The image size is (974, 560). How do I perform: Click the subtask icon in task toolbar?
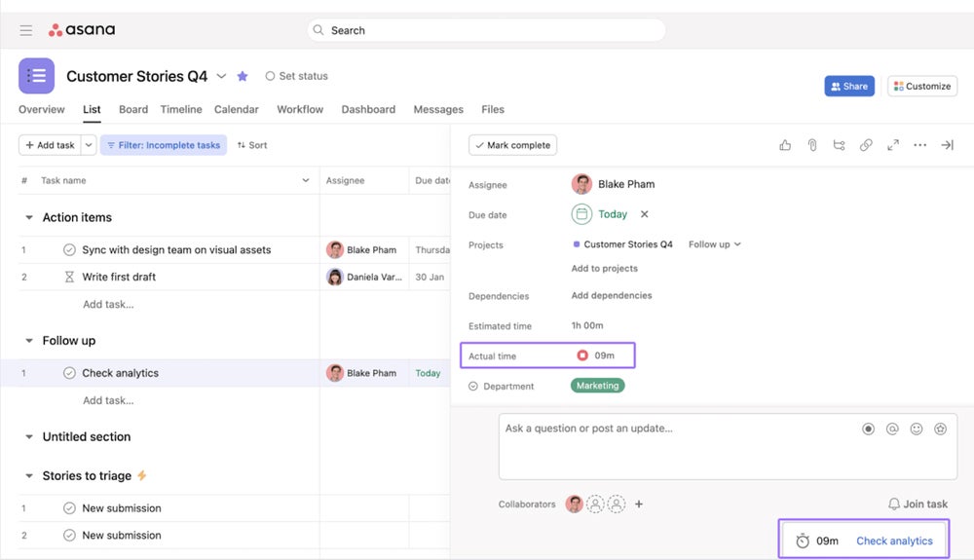(839, 145)
